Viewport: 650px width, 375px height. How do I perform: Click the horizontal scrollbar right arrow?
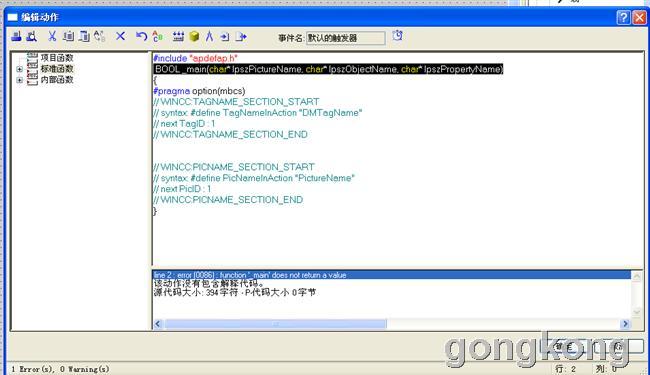coord(625,324)
